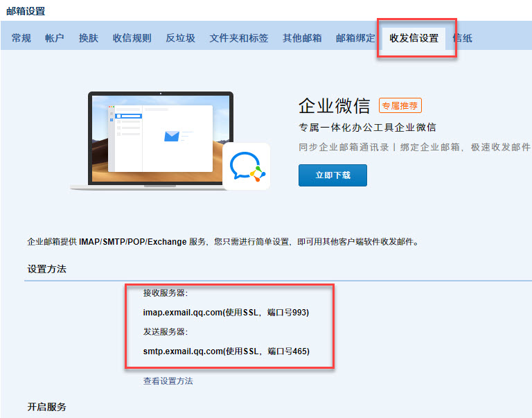Select the 收发信设置 tab
Viewport: 532px width, 418px height.
click(414, 38)
